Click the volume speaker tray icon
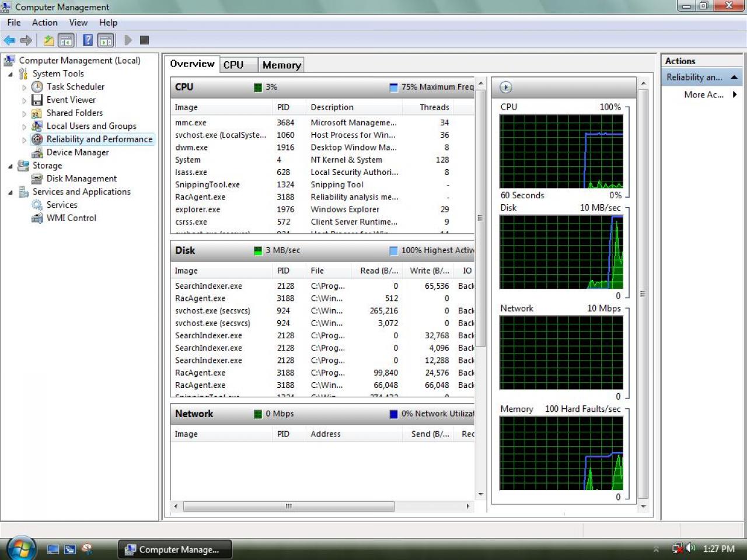Viewport: 747px width, 560px height. [691, 548]
